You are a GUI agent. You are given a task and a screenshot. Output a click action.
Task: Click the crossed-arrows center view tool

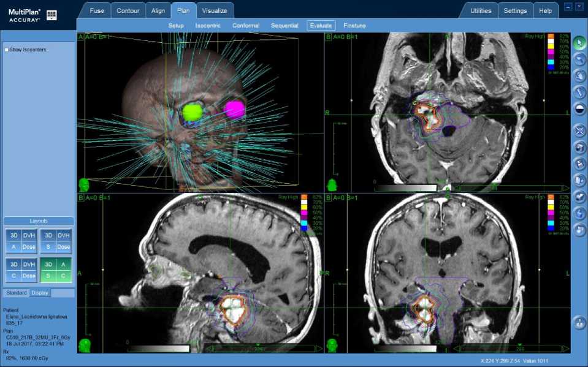click(579, 131)
